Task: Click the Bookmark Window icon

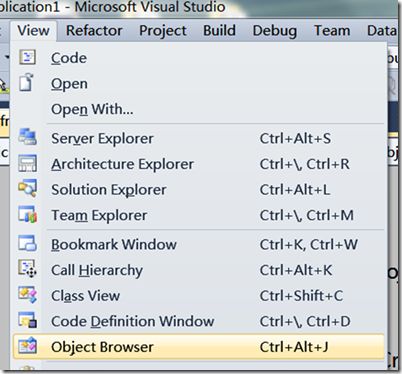Action: (x=27, y=243)
